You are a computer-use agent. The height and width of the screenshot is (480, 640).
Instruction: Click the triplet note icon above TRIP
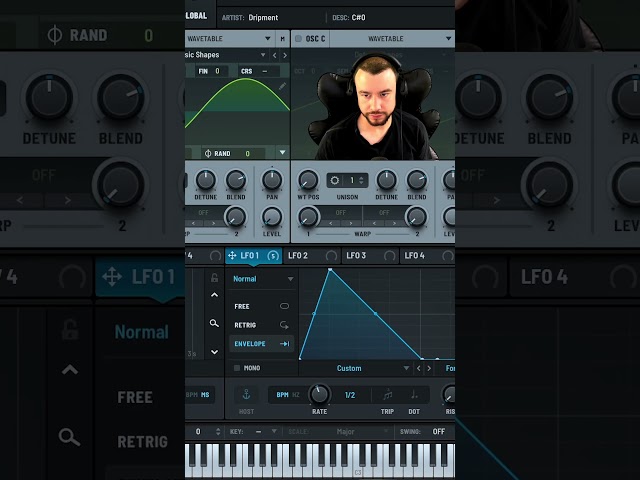point(387,395)
